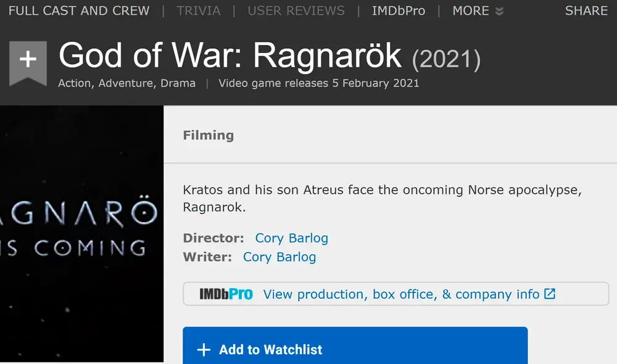Select the IMDbPro nav item
This screenshot has width=617, height=364.
398,10
